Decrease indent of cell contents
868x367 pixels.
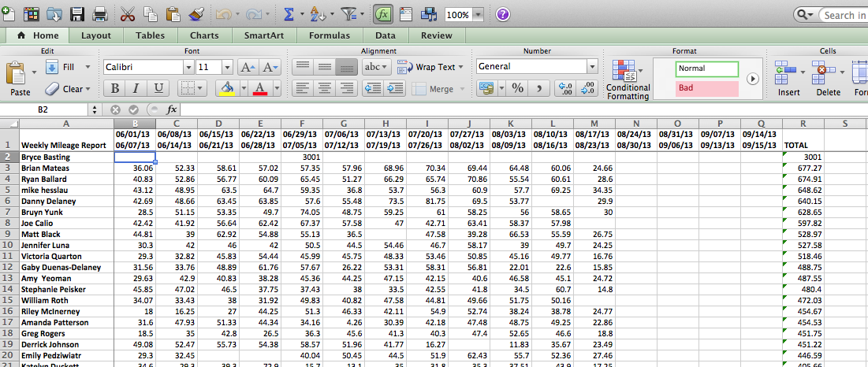click(x=372, y=88)
